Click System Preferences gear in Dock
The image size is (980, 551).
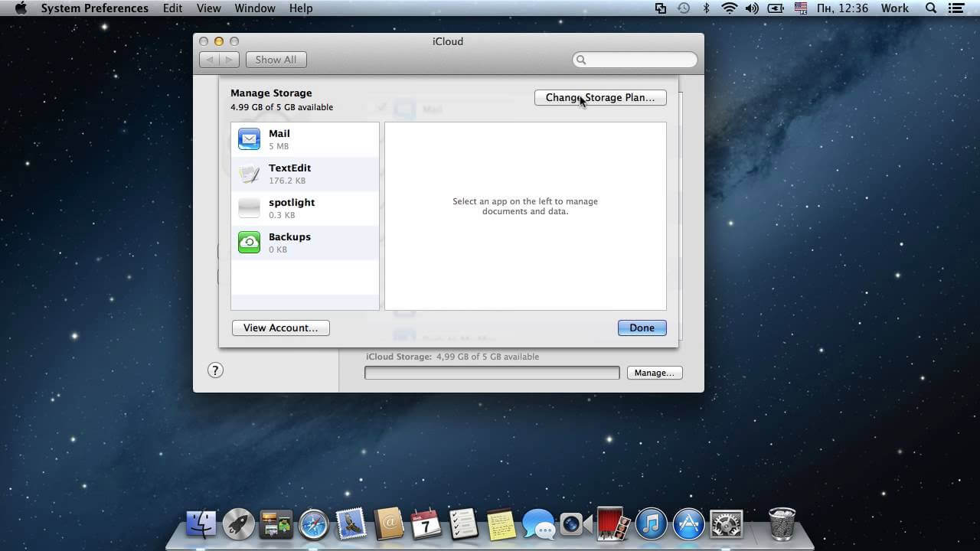(726, 525)
